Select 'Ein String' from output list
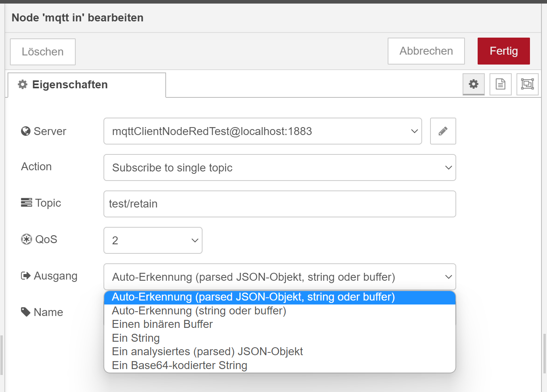The image size is (547, 392). 136,338
